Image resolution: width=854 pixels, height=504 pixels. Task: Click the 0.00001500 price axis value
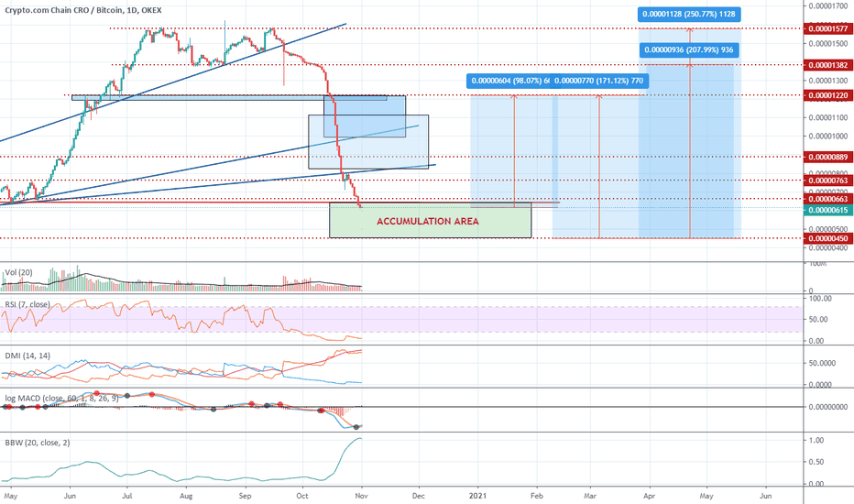(827, 44)
